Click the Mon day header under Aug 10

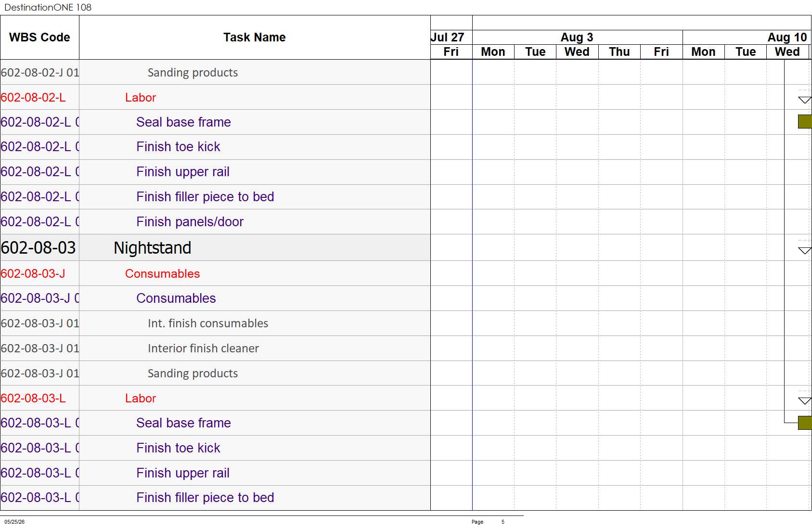[x=704, y=52]
